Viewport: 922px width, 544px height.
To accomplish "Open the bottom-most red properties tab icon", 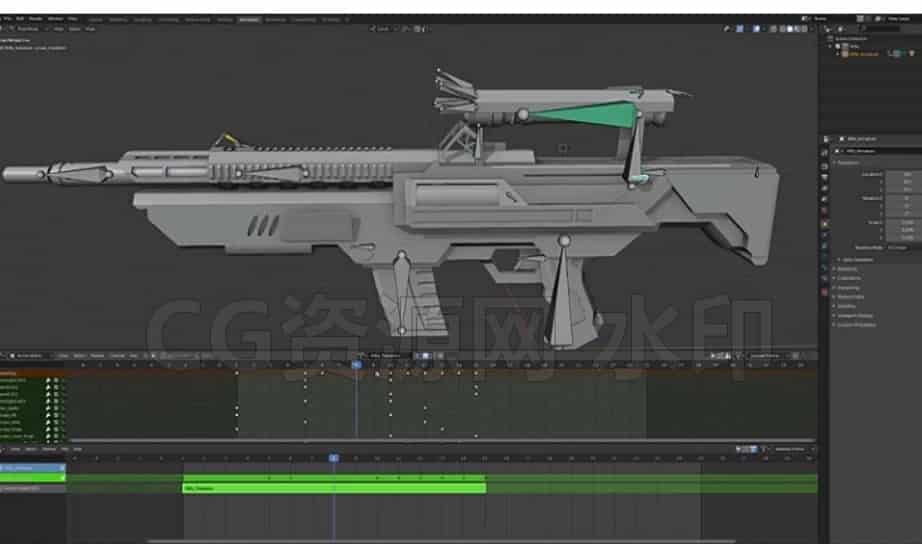I will (824, 292).
